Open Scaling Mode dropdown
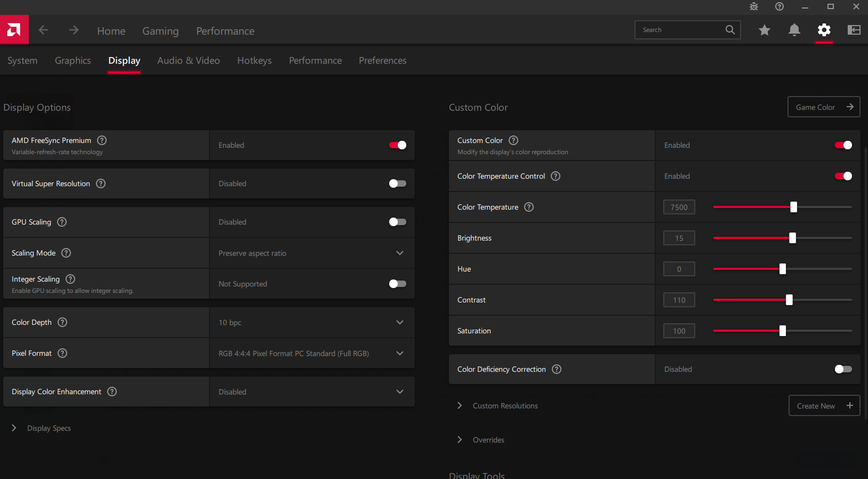The height and width of the screenshot is (479, 868). click(x=312, y=253)
